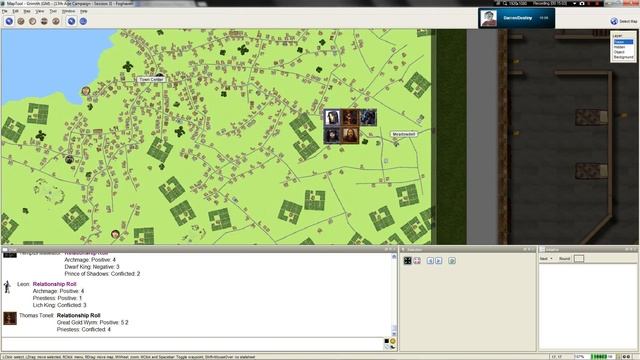
Task: Click the Initiative panel title icon
Action: point(542,249)
